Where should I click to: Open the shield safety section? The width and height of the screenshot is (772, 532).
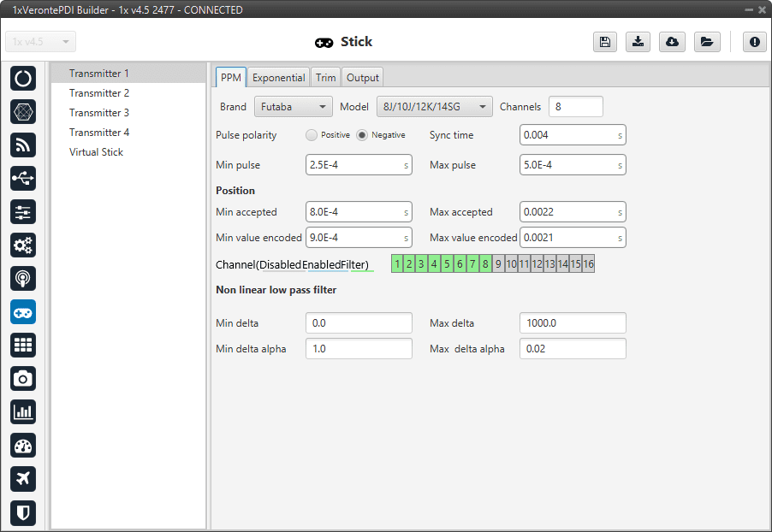(23, 512)
